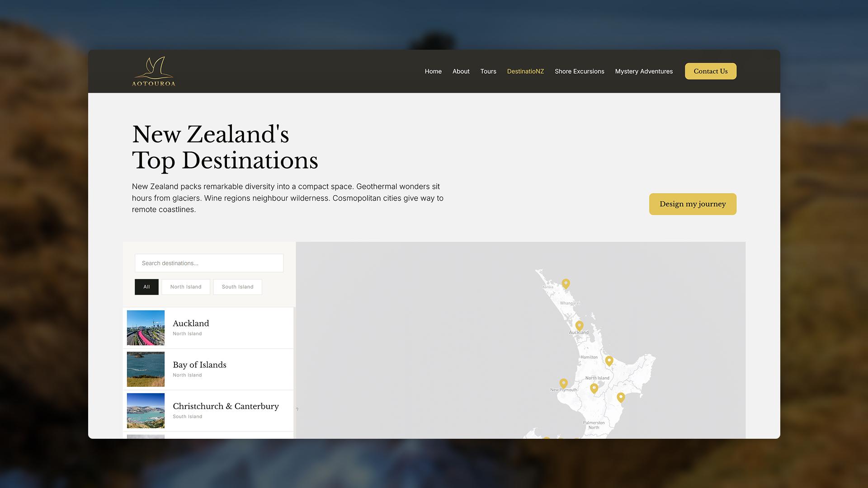Go to the DestinatioNZ nav item
Viewport: 868px width, 488px height.
525,71
